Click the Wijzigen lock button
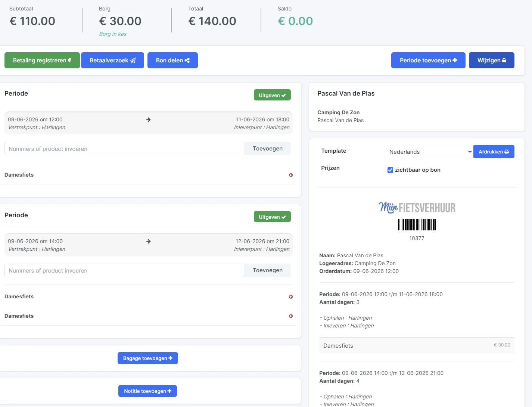This screenshot has height=407, width=532. click(492, 60)
